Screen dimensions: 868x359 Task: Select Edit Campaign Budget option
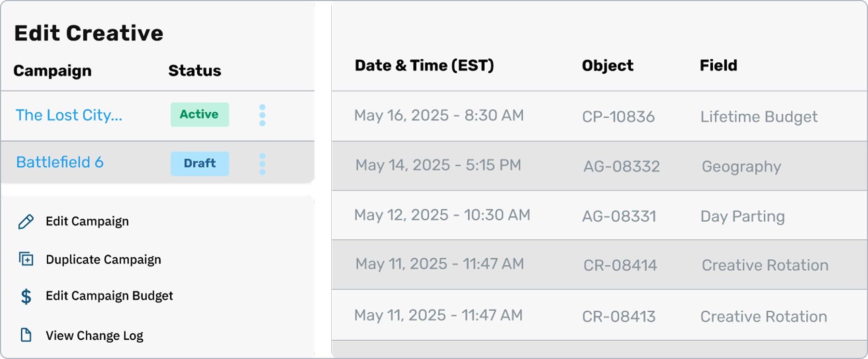pos(109,295)
